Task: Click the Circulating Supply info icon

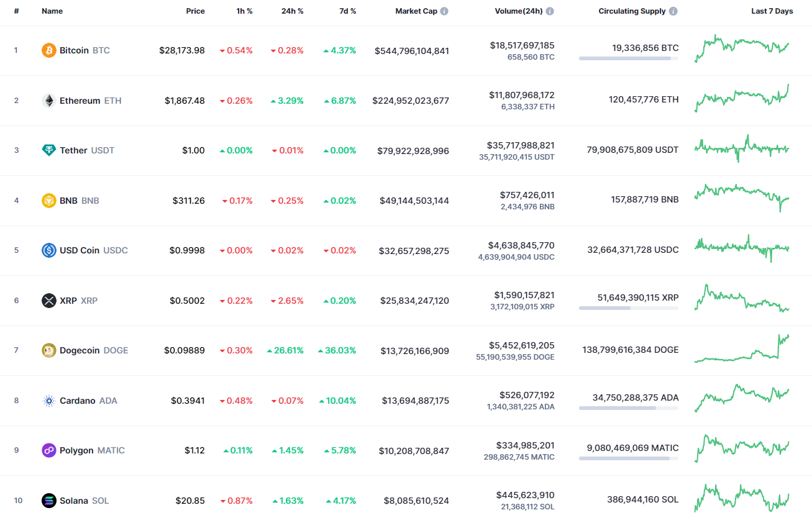Action: coord(673,11)
